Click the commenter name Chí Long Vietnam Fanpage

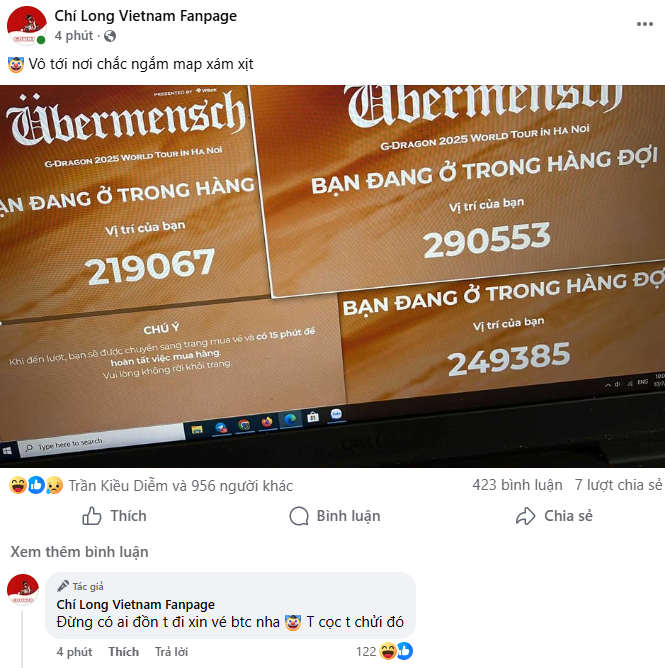[x=135, y=605]
